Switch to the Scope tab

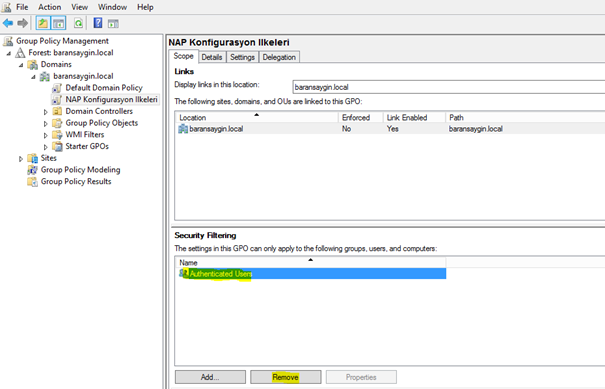tap(183, 56)
